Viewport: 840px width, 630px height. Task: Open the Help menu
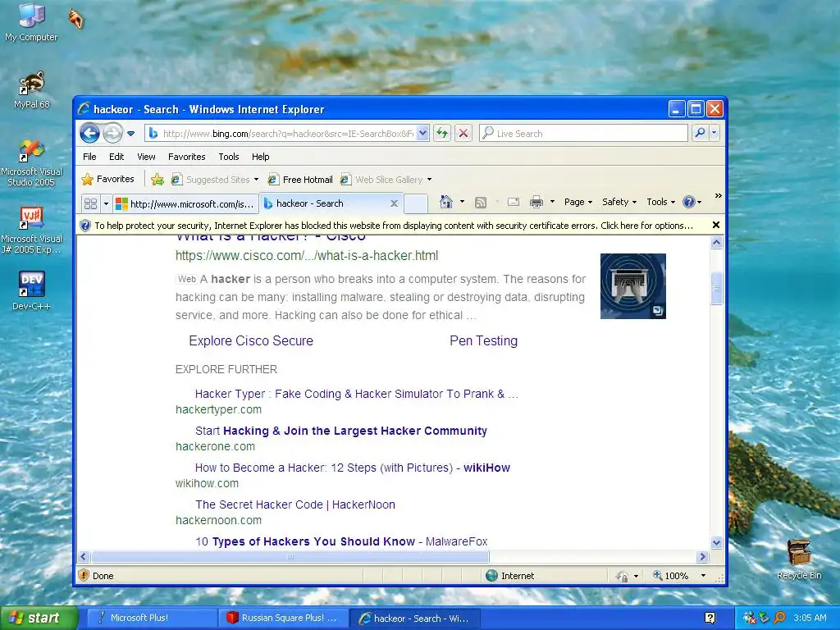(x=260, y=157)
